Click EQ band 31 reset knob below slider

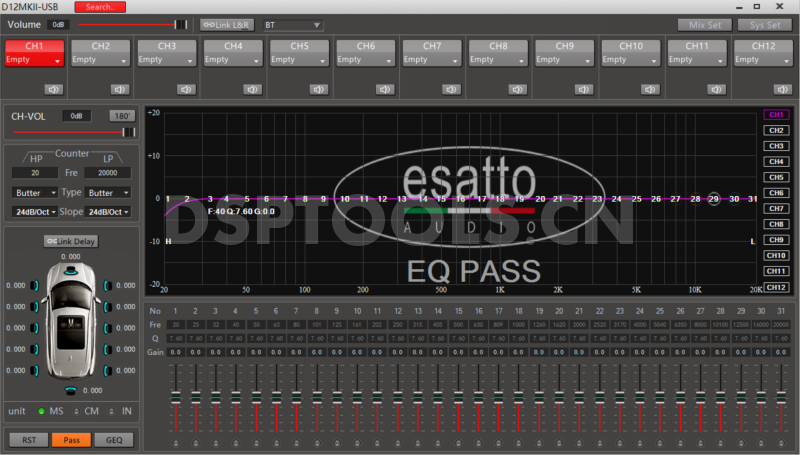(x=781, y=443)
